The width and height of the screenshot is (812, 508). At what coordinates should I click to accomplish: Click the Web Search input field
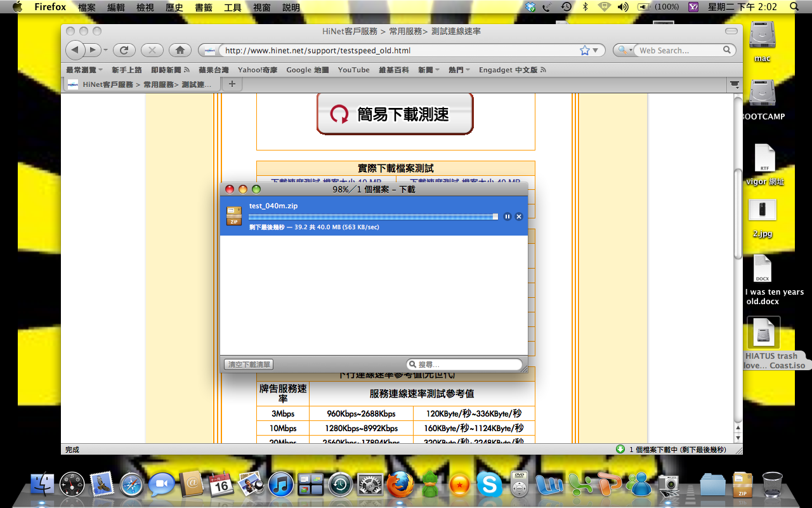(679, 50)
